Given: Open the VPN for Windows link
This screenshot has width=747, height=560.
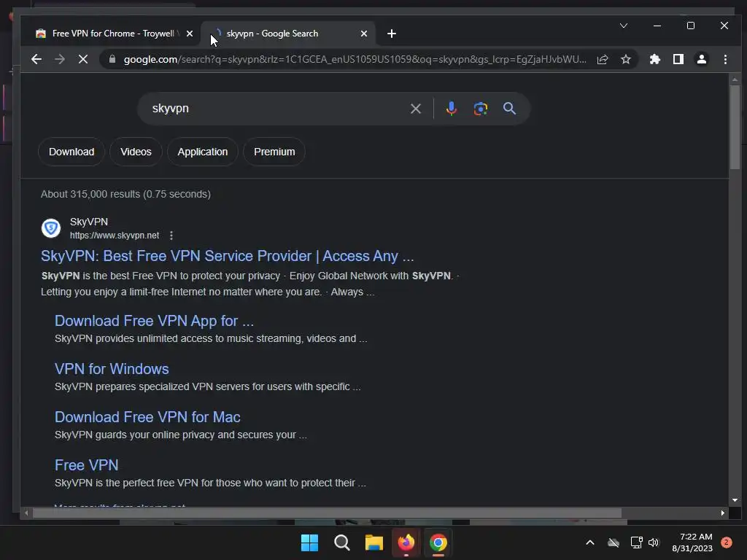Looking at the screenshot, I should point(112,369).
